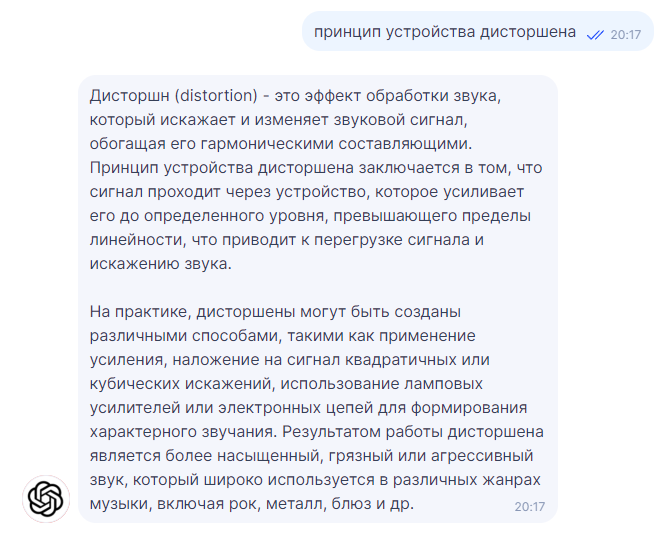Click the '(distortion)' term in parentheses
The width and height of the screenshot is (666, 535).
(x=216, y=96)
